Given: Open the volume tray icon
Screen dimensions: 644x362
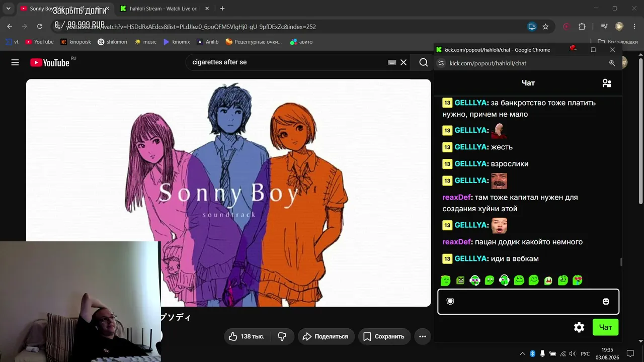Looking at the screenshot, I should tap(572, 353).
